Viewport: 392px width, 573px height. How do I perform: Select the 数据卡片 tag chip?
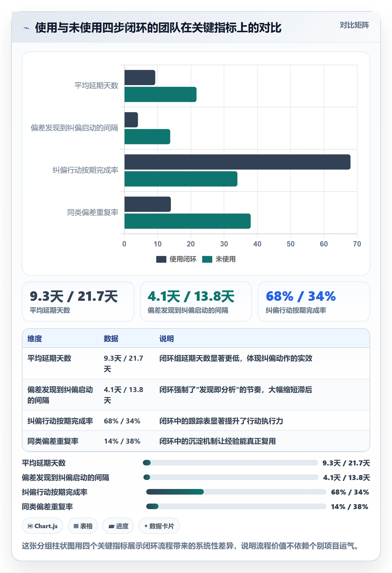pos(159,526)
